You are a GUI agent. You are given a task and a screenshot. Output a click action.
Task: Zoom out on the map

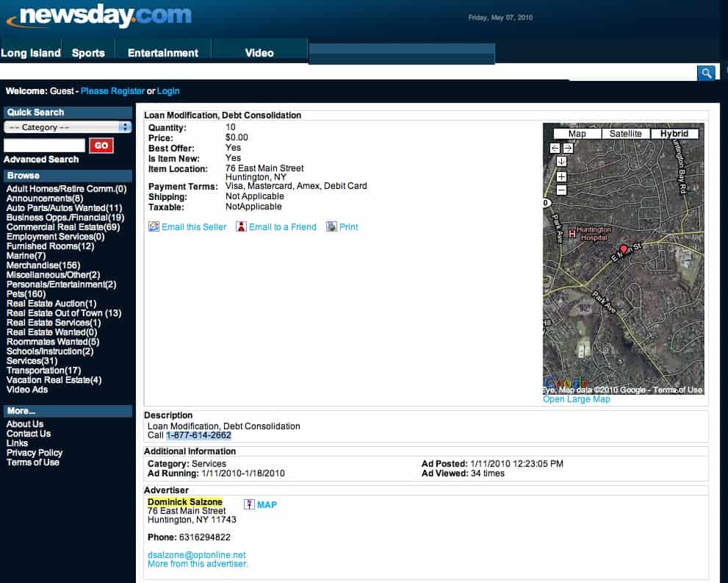pos(561,190)
